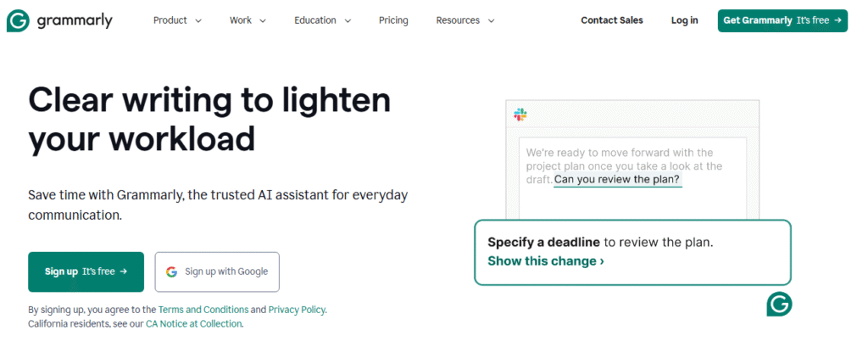Image resolution: width=868 pixels, height=364 pixels.
Task: Open the Contact Sales page
Action: click(612, 20)
